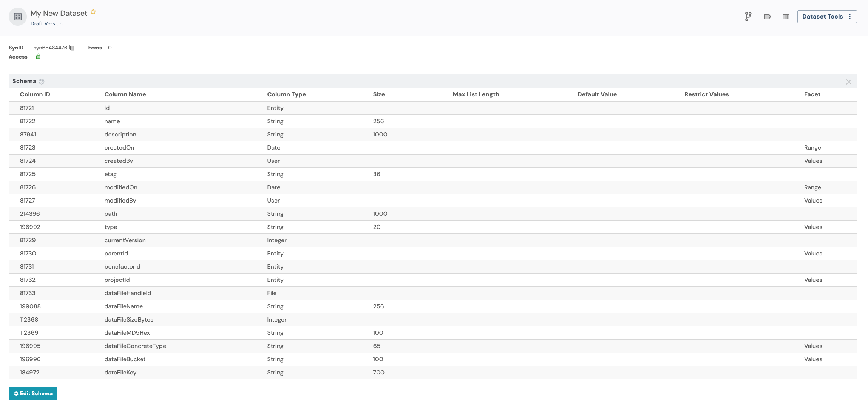This screenshot has height=402, width=868.
Task: Click the dataset entity avatar icon
Action: coord(17,17)
